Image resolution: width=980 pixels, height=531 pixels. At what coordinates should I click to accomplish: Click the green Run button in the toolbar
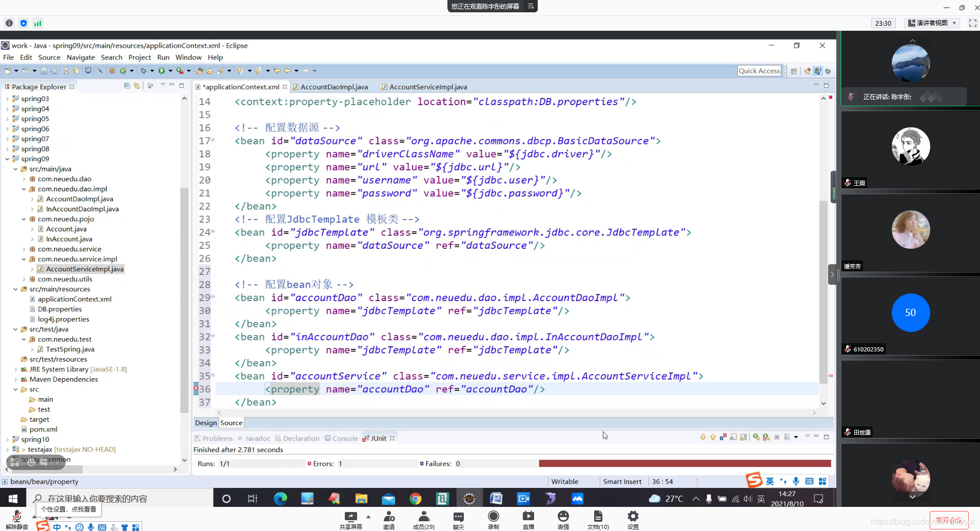click(x=162, y=71)
